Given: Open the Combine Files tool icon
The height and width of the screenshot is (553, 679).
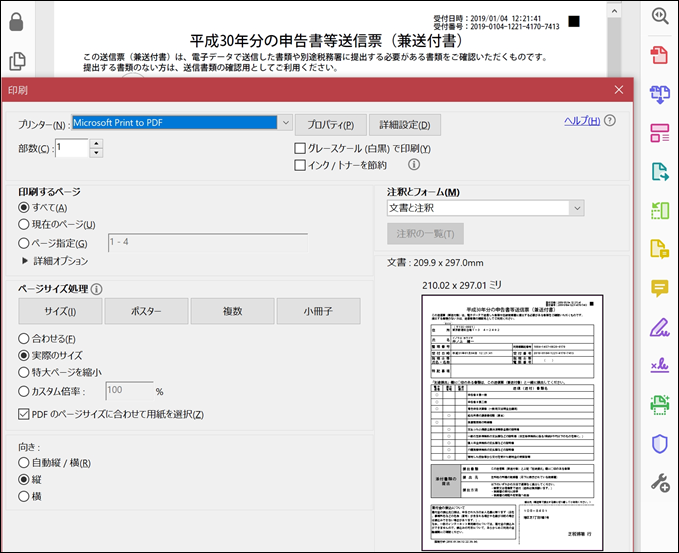Looking at the screenshot, I should [x=660, y=94].
